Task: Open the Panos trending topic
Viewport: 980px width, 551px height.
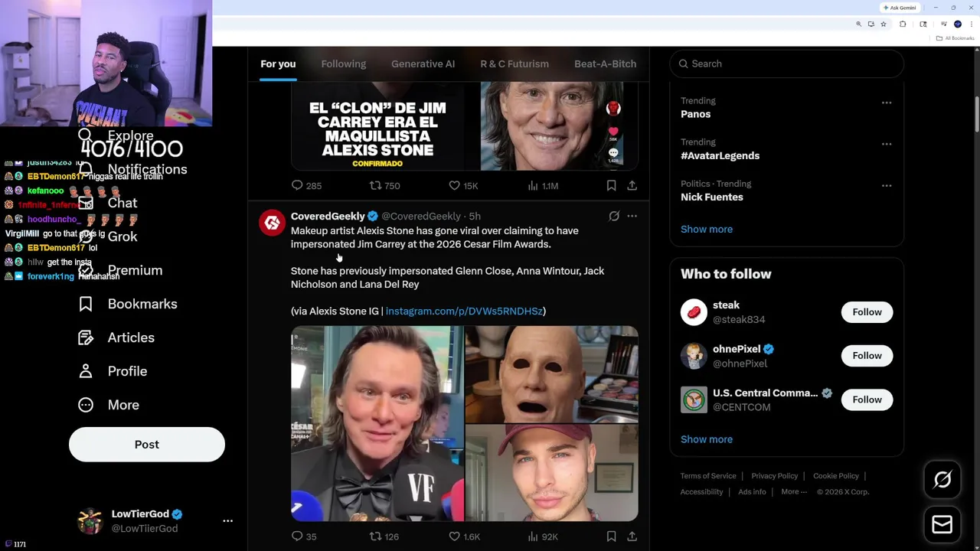Action: 695,114
